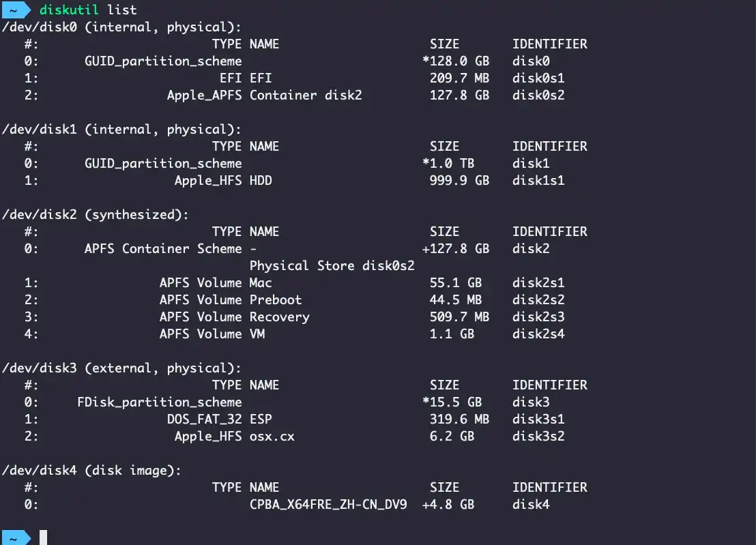Click the disk4 identifier
Viewport: 756px width, 545px height.
pyautogui.click(x=531, y=505)
